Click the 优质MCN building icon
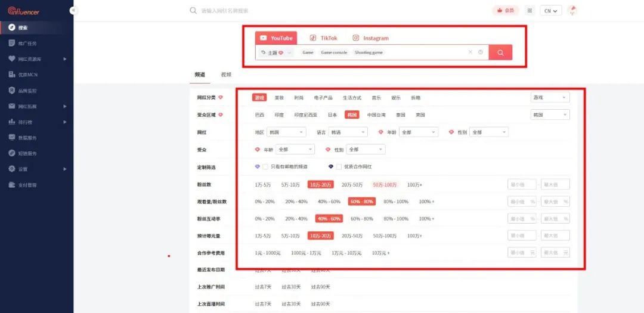 click(12, 75)
